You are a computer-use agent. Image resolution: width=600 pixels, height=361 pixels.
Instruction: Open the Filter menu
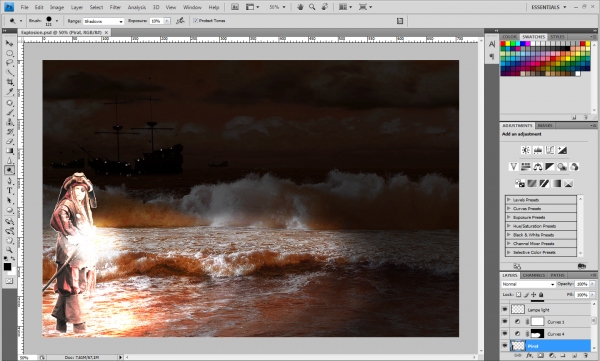(115, 7)
